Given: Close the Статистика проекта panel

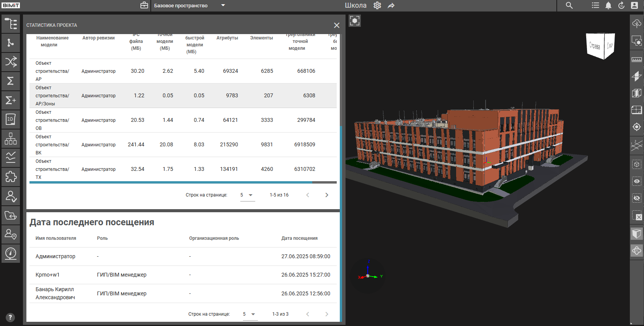Looking at the screenshot, I should pyautogui.click(x=336, y=25).
